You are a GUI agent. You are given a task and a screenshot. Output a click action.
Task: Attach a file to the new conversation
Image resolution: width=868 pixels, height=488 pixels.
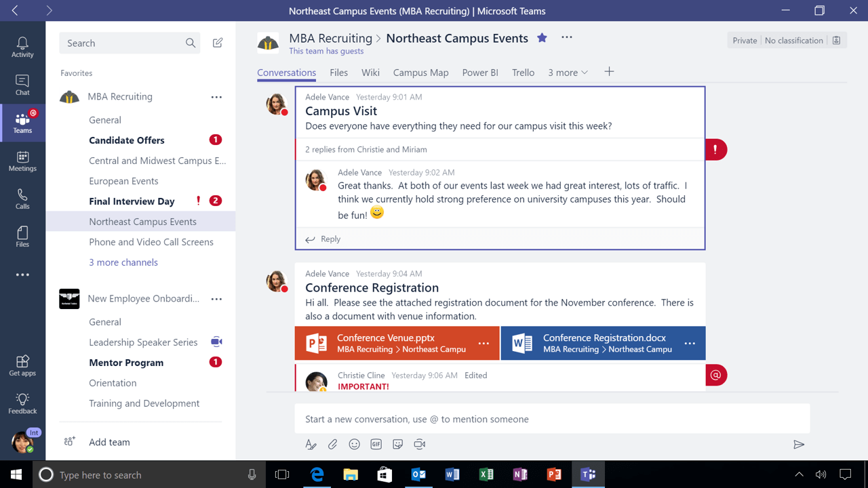coord(332,444)
